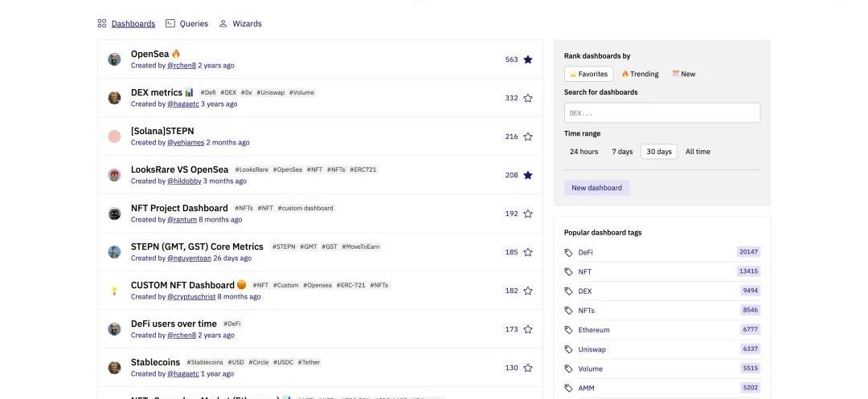Open the [Solana]STEPN dashboard

[162, 131]
